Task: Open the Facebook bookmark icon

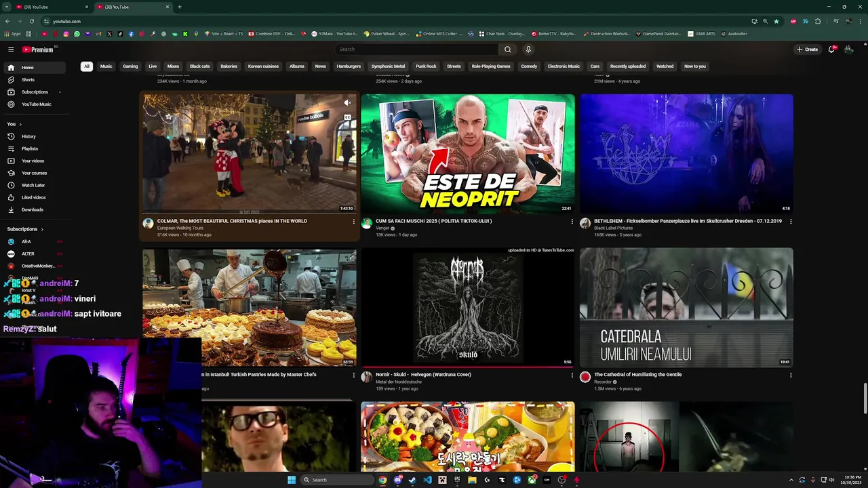Action: [131, 34]
